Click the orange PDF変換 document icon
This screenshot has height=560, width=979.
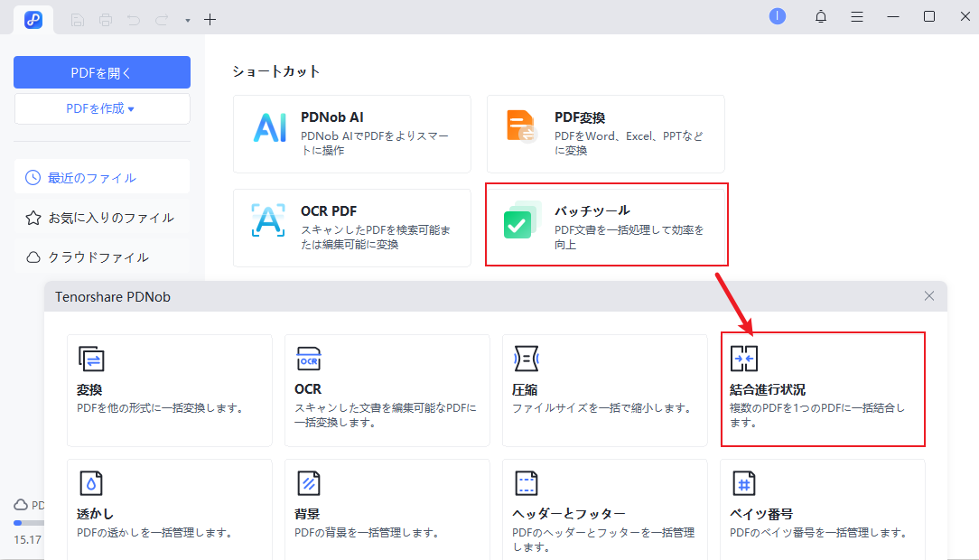tap(521, 126)
